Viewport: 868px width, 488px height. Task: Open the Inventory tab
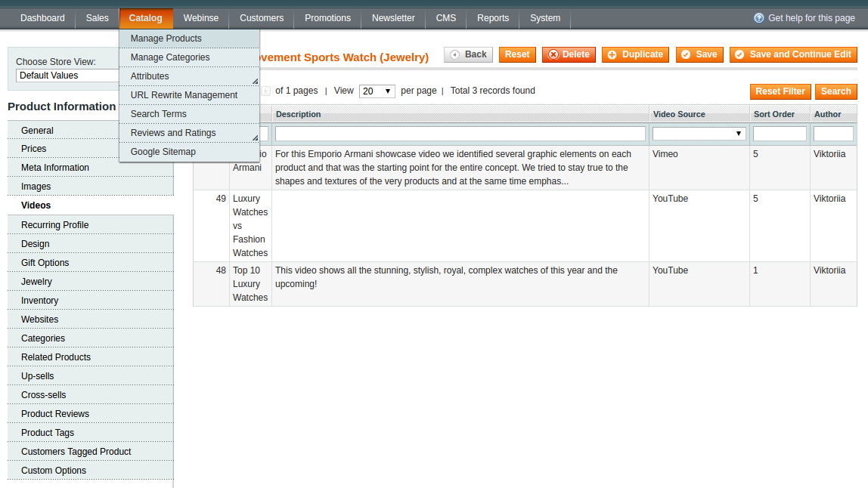tap(90, 301)
